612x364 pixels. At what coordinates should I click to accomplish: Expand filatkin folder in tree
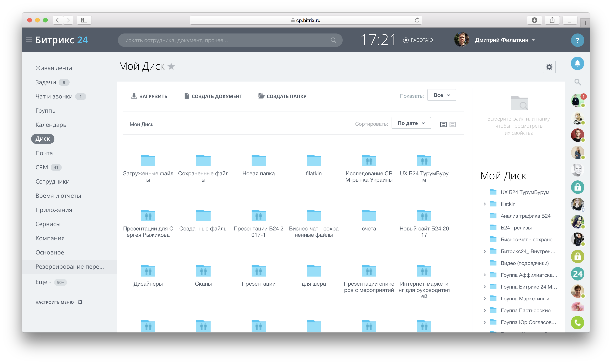point(485,204)
